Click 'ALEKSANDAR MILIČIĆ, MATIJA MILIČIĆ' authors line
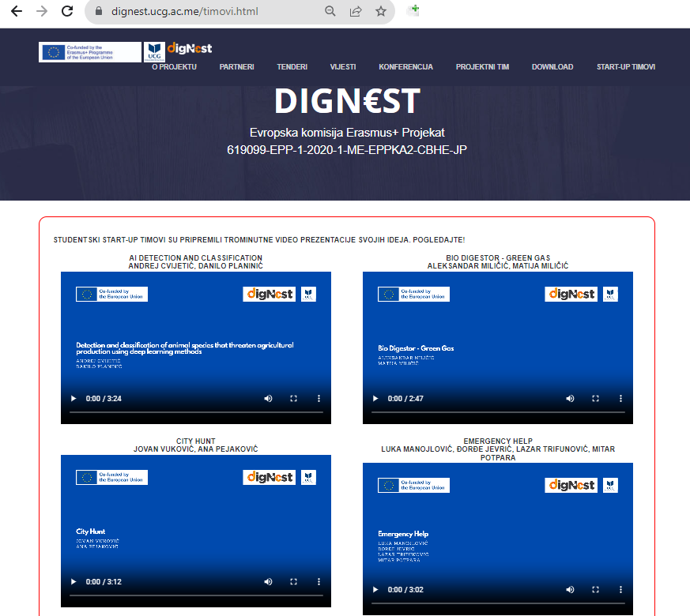This screenshot has height=616, width=690. 498,265
